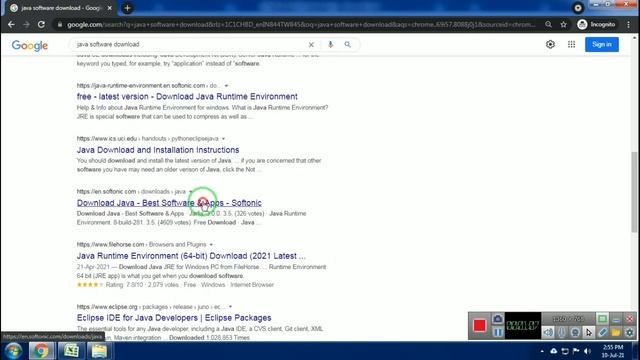The height and width of the screenshot is (360, 640).
Task: Click the page vertical scrollbar thumb
Action: pyautogui.click(x=634, y=192)
